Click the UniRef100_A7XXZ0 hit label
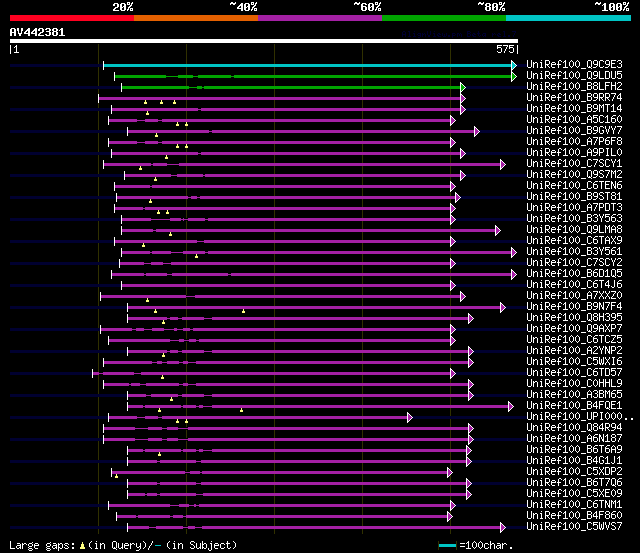Viewport: 640px width, 553px height. pos(574,296)
